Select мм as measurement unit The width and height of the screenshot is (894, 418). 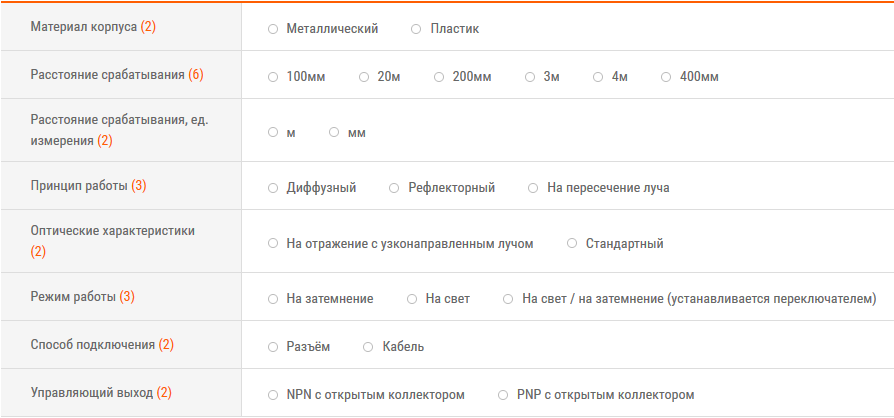[x=334, y=133]
